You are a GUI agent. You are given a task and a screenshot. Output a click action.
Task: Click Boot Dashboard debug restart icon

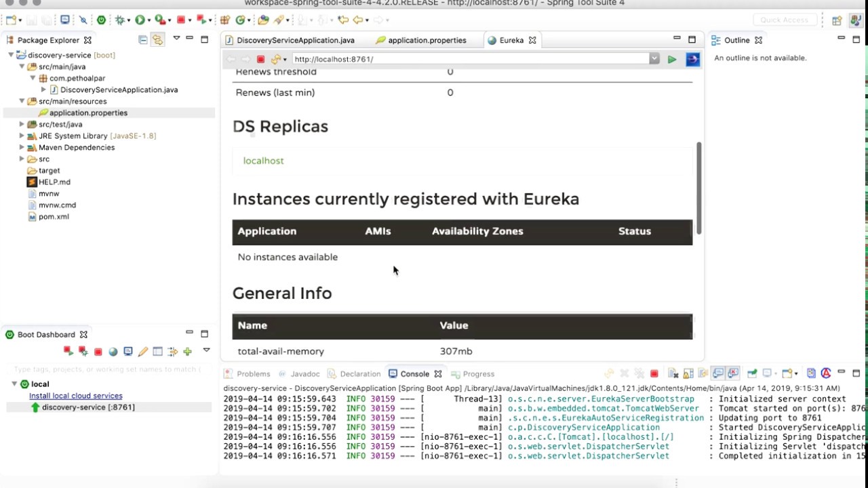pos(83,351)
